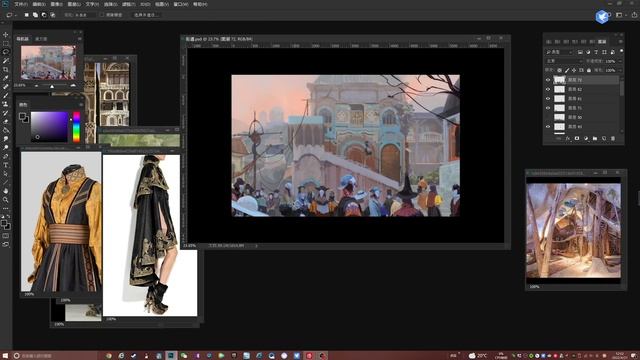Create a new layer in Layers panel
The height and width of the screenshot is (360, 640).
pyautogui.click(x=604, y=138)
